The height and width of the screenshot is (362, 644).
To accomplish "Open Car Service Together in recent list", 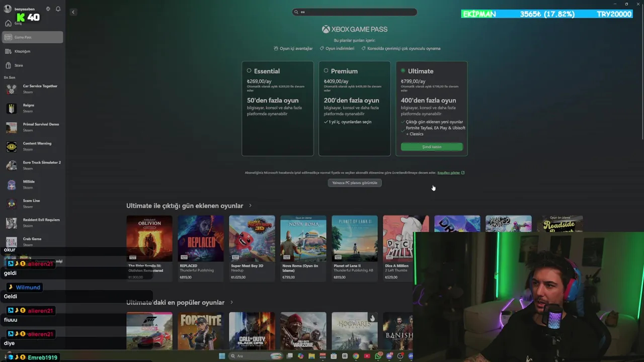I will click(x=33, y=89).
